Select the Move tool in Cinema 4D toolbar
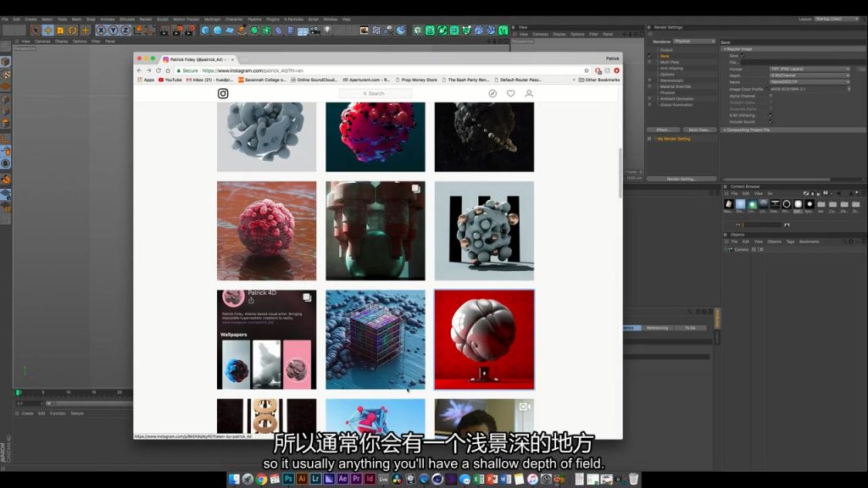The image size is (868, 488). (x=47, y=30)
